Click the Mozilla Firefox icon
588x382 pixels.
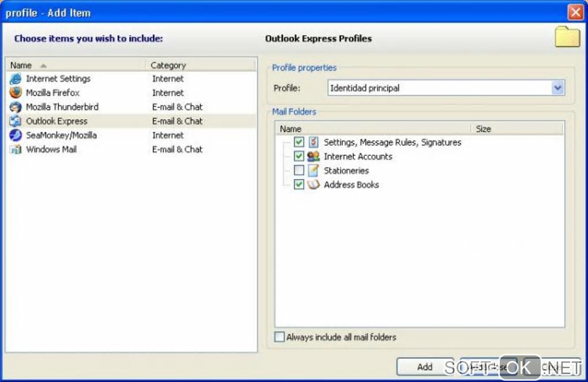click(16, 93)
